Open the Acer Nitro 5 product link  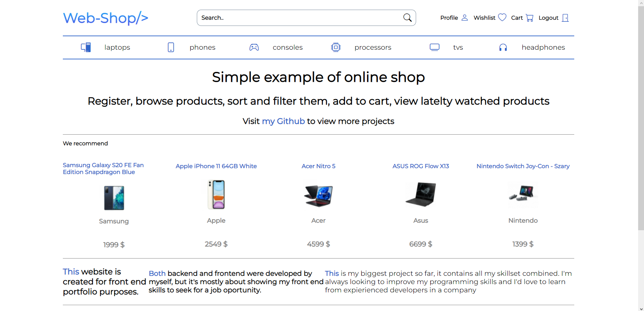318,166
